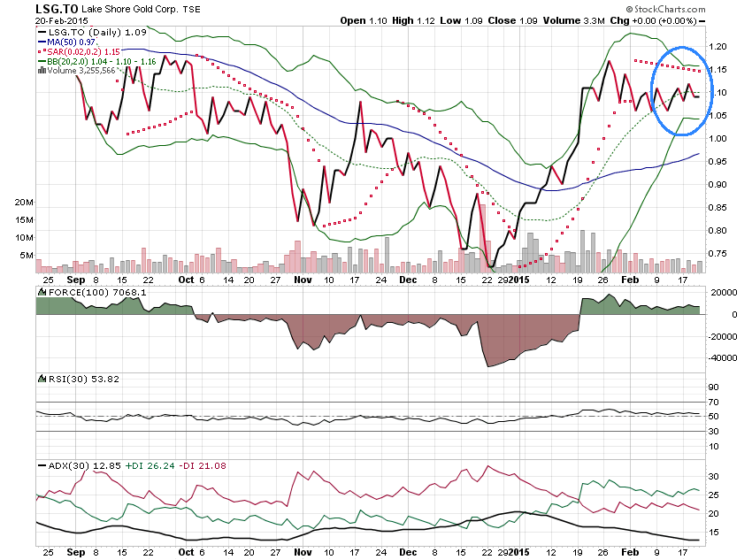Click the 90 label on RSI axis
This screenshot has width=752, height=560.
[x=714, y=387]
